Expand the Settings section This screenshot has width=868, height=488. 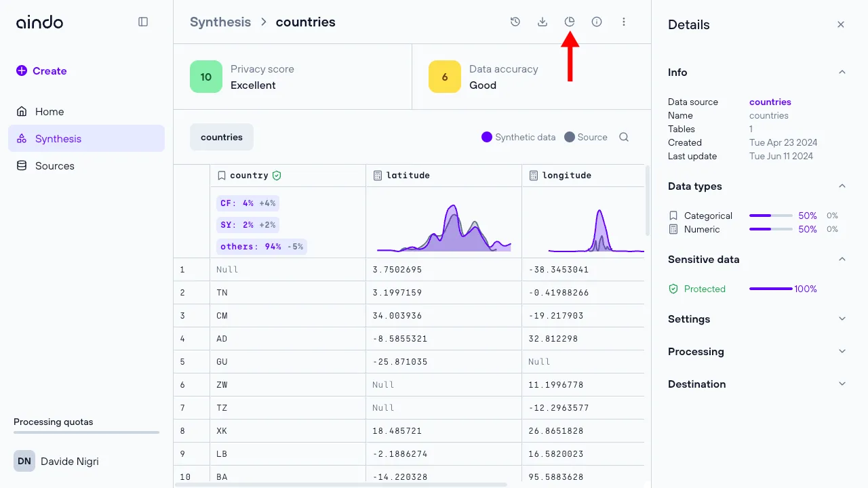click(842, 319)
